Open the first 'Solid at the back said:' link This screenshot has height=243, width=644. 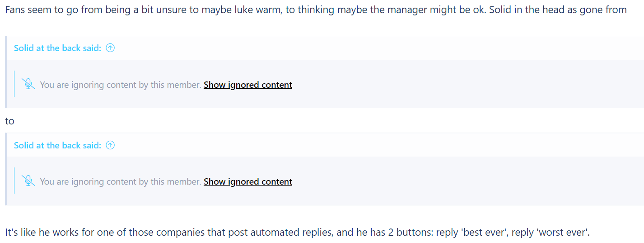click(57, 48)
